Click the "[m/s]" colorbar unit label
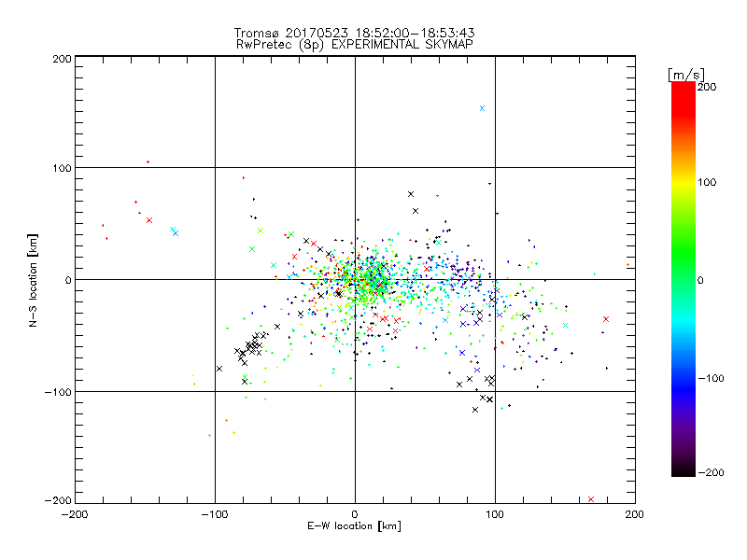The width and height of the screenshot is (747, 560). click(x=686, y=75)
